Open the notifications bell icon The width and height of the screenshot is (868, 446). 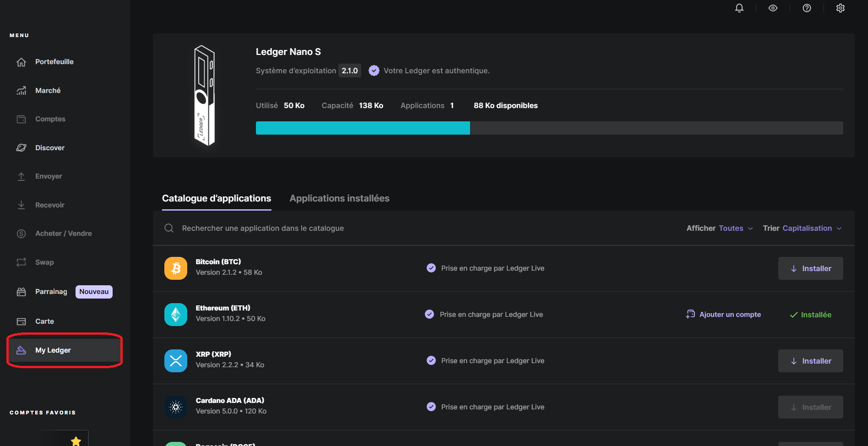coord(739,8)
